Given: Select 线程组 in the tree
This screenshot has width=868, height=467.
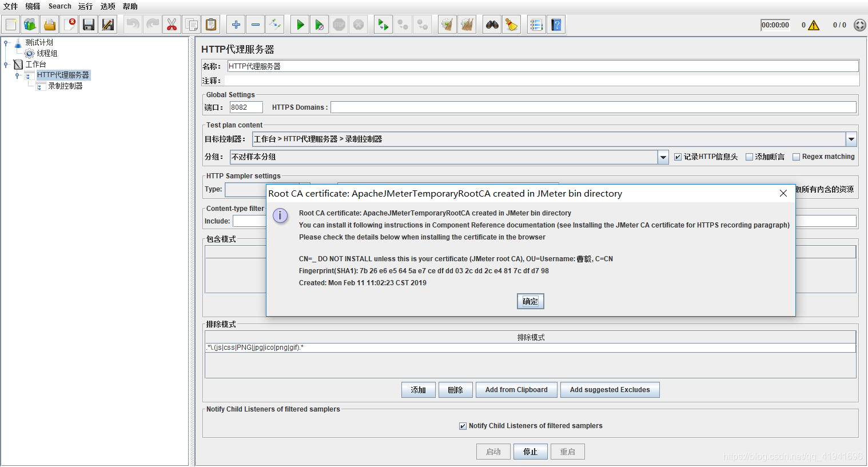Looking at the screenshot, I should pyautogui.click(x=47, y=53).
